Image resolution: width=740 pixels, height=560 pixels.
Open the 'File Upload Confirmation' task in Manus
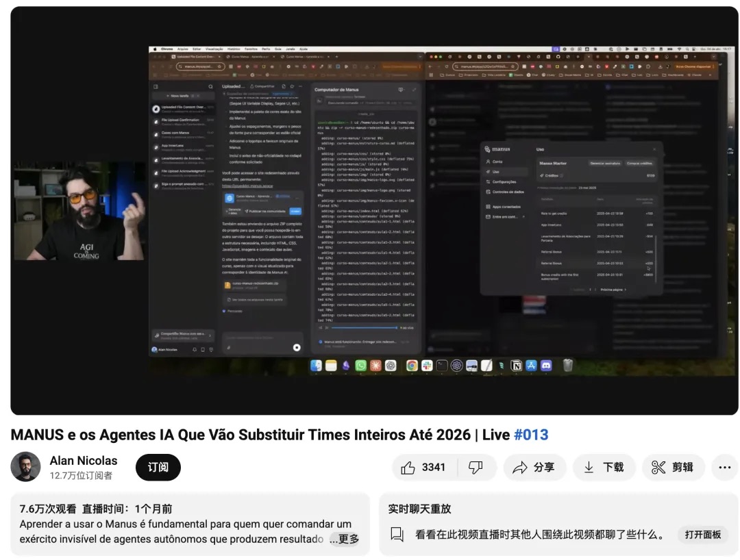click(x=183, y=122)
